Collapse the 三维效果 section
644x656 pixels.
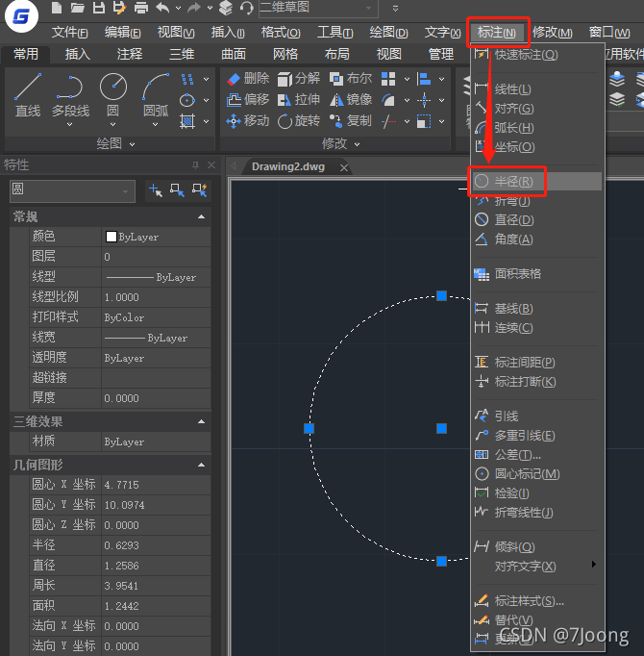point(201,421)
